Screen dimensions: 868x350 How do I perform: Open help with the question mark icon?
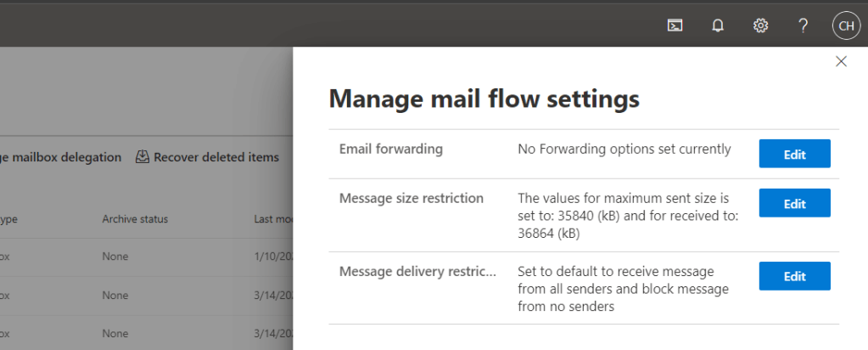803,25
